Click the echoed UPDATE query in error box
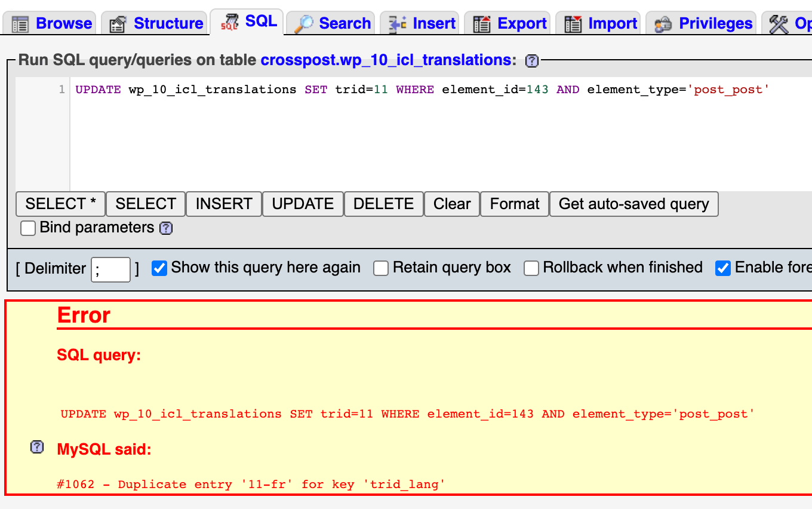 coord(408,413)
